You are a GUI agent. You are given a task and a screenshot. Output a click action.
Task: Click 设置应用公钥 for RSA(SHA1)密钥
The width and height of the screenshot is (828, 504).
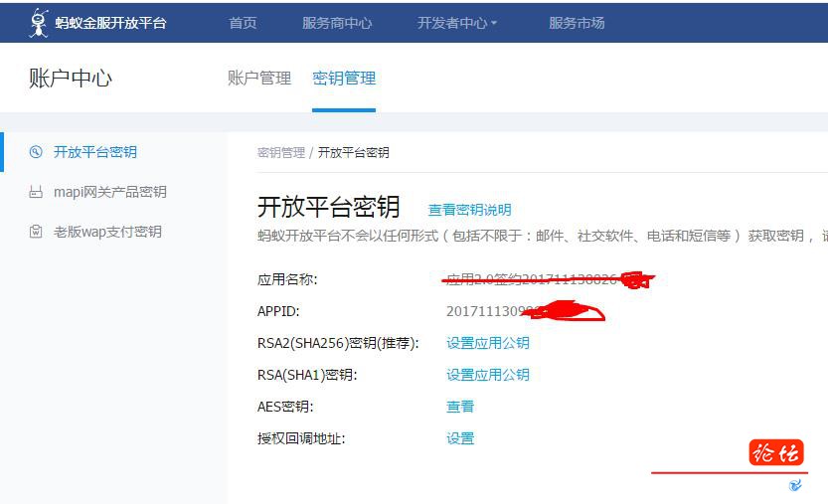point(488,375)
